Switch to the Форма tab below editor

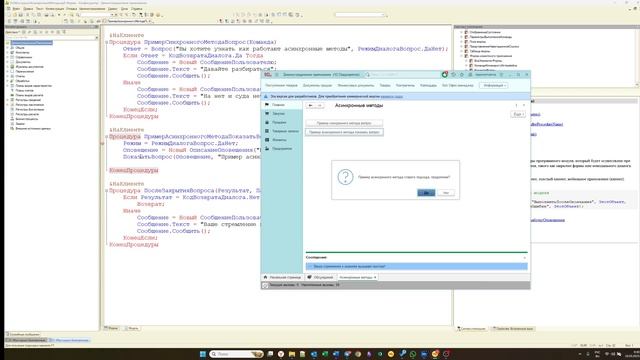coord(111,328)
